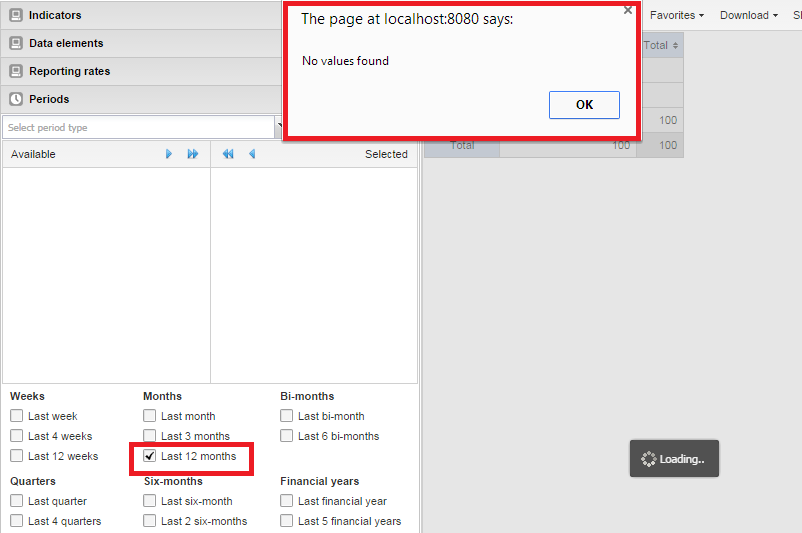The height and width of the screenshot is (533, 802).
Task: Expand the Data elements section
Action: click(141, 43)
